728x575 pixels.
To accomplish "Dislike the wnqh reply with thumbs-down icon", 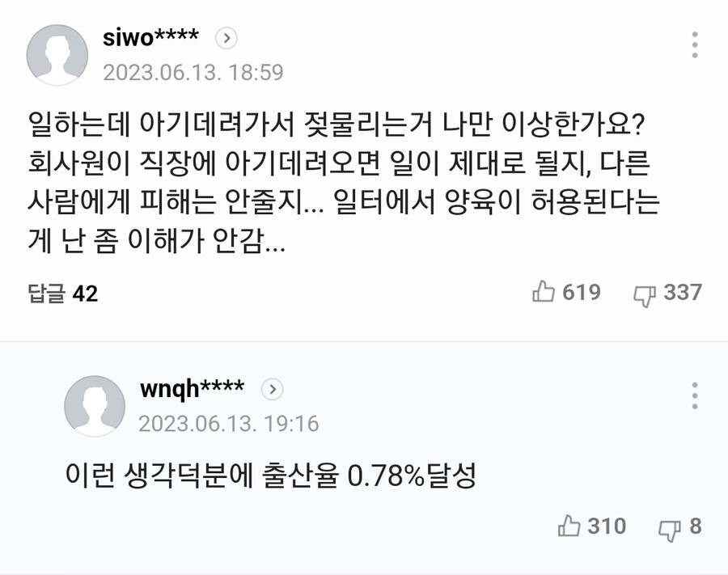I will 669,529.
